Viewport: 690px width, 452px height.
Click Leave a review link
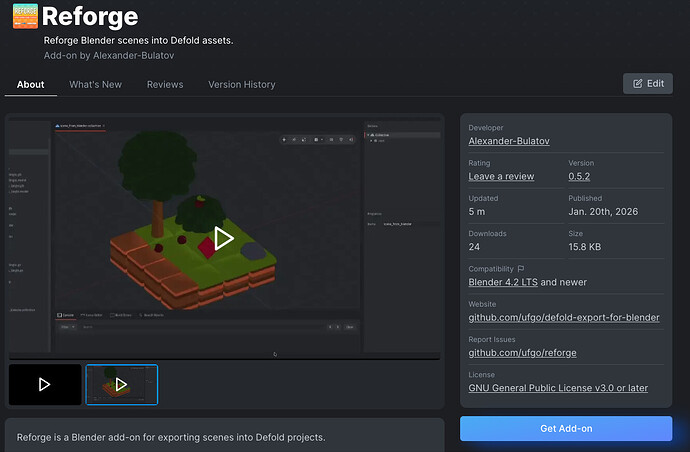tap(501, 177)
